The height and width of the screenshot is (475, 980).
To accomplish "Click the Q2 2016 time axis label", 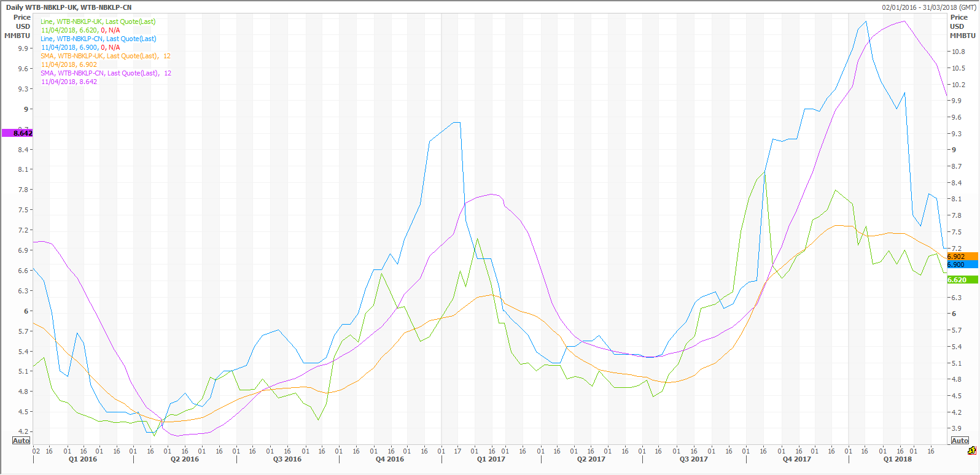I will 184,459.
